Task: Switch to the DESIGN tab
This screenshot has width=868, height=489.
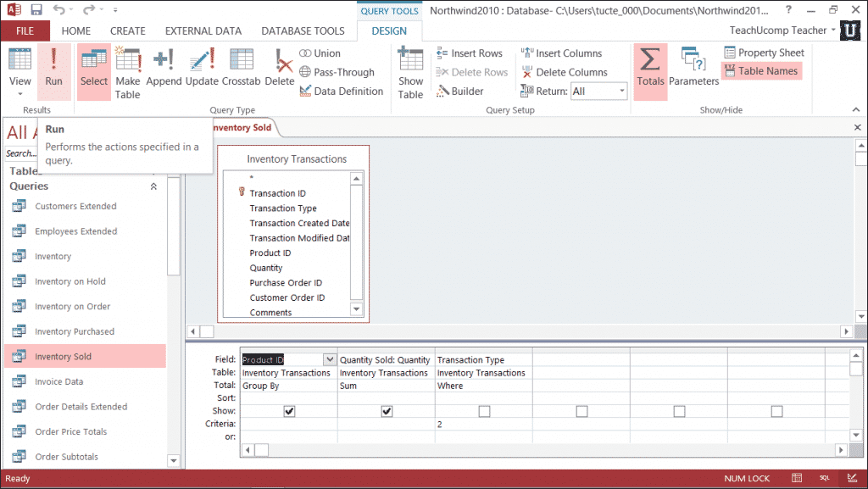Action: 388,31
